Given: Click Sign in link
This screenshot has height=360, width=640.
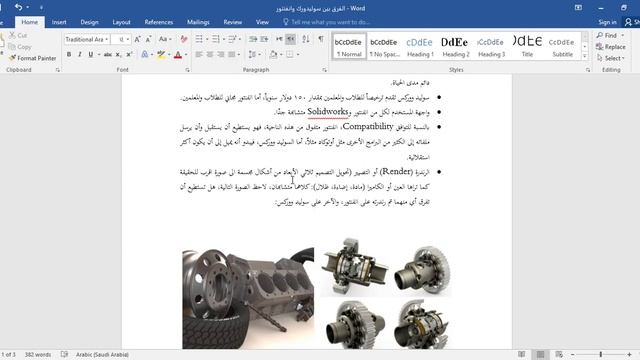Looking at the screenshot, I should coord(607,22).
